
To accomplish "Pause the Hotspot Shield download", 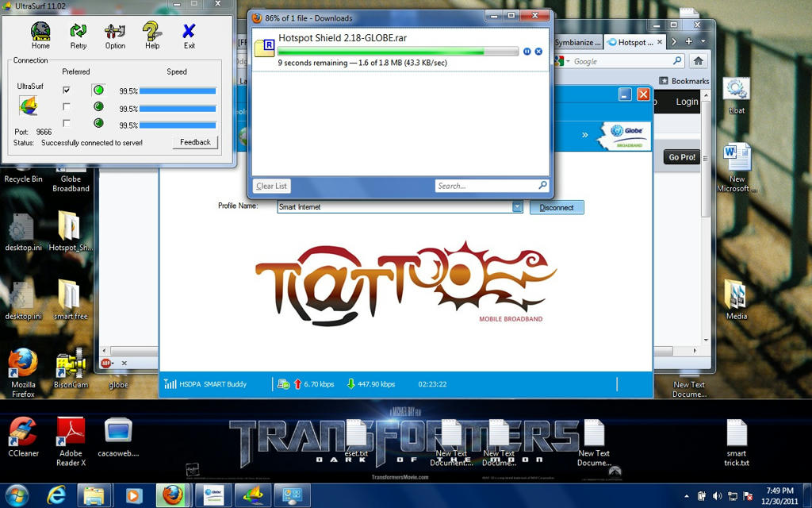I will pyautogui.click(x=527, y=52).
